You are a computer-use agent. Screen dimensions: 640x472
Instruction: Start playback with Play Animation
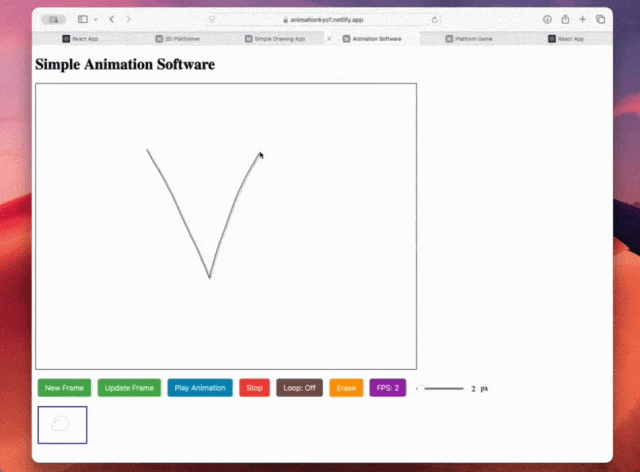200,388
